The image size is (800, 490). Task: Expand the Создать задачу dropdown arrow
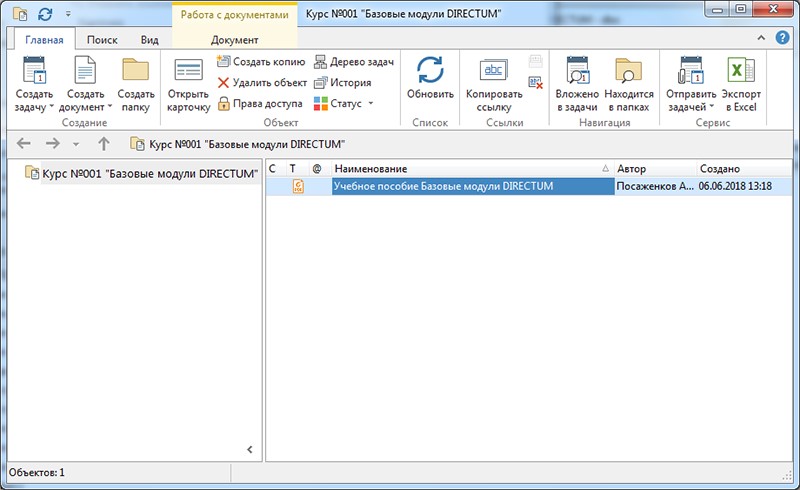coord(52,107)
